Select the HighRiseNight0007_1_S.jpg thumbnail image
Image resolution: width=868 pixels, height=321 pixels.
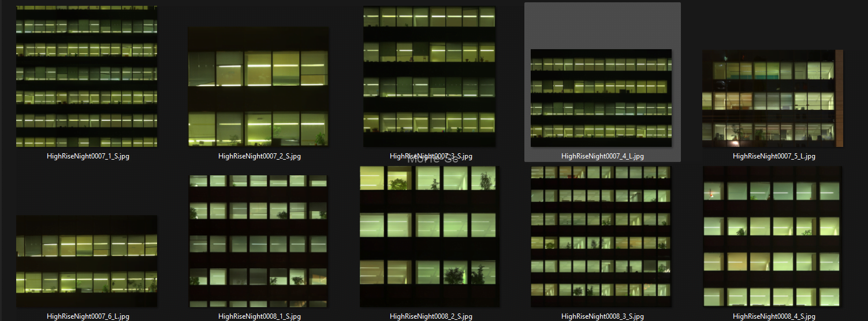(87, 76)
